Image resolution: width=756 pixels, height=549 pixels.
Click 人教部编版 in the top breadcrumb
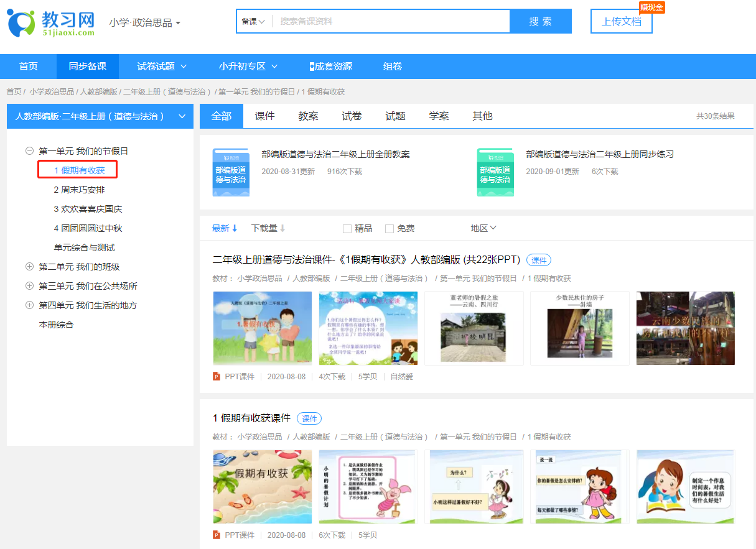(x=99, y=91)
